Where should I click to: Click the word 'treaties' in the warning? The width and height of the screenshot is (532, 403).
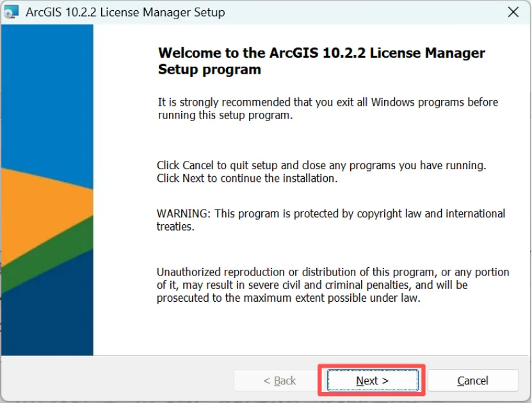tap(175, 226)
